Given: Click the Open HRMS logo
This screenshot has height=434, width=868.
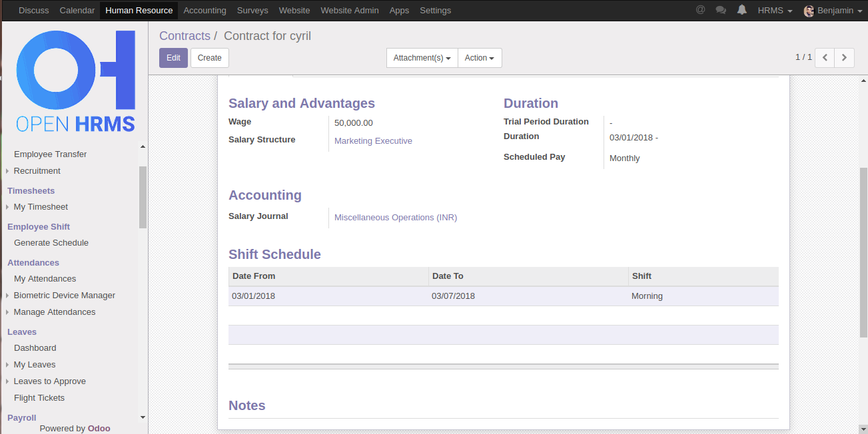Looking at the screenshot, I should click(x=75, y=81).
